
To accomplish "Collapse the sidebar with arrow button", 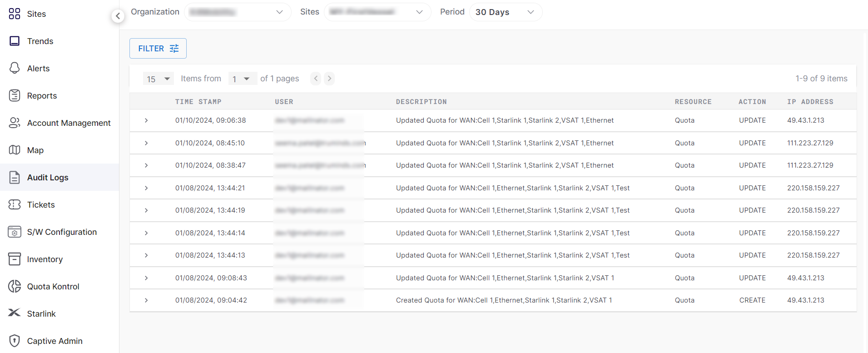I will [x=118, y=16].
